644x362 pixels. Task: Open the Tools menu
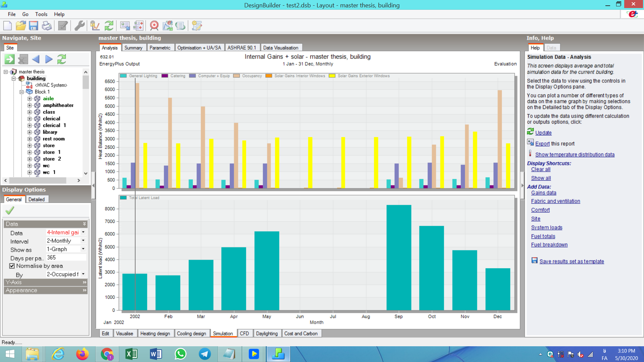(x=41, y=14)
